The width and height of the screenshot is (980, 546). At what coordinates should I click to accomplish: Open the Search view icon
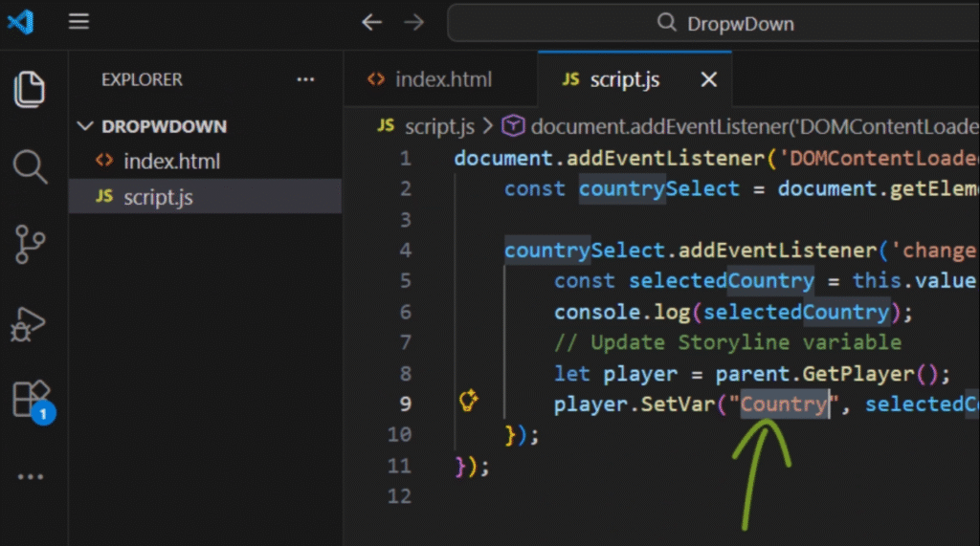click(30, 166)
